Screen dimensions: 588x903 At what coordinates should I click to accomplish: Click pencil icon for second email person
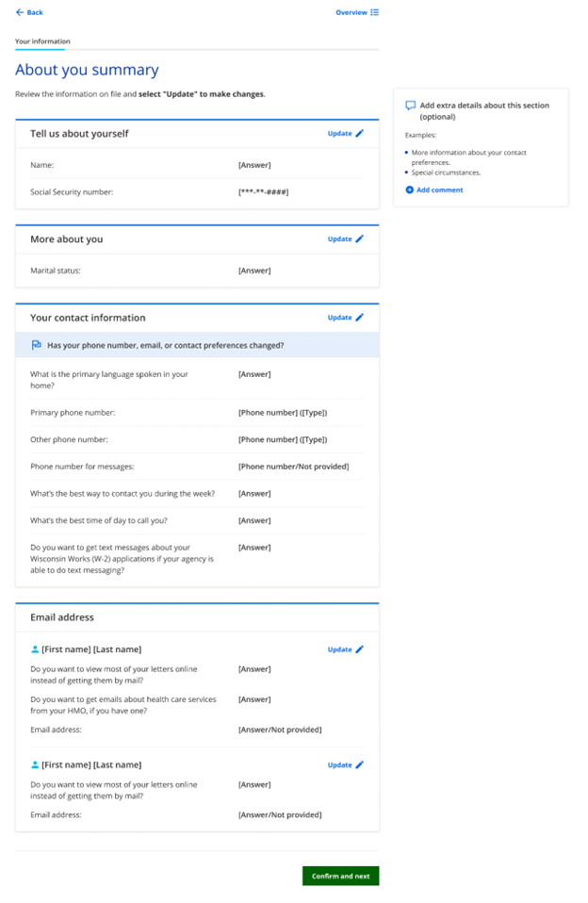(360, 764)
